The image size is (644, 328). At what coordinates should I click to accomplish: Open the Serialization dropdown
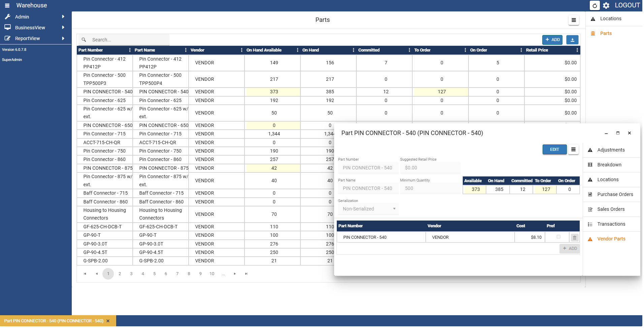tap(369, 209)
